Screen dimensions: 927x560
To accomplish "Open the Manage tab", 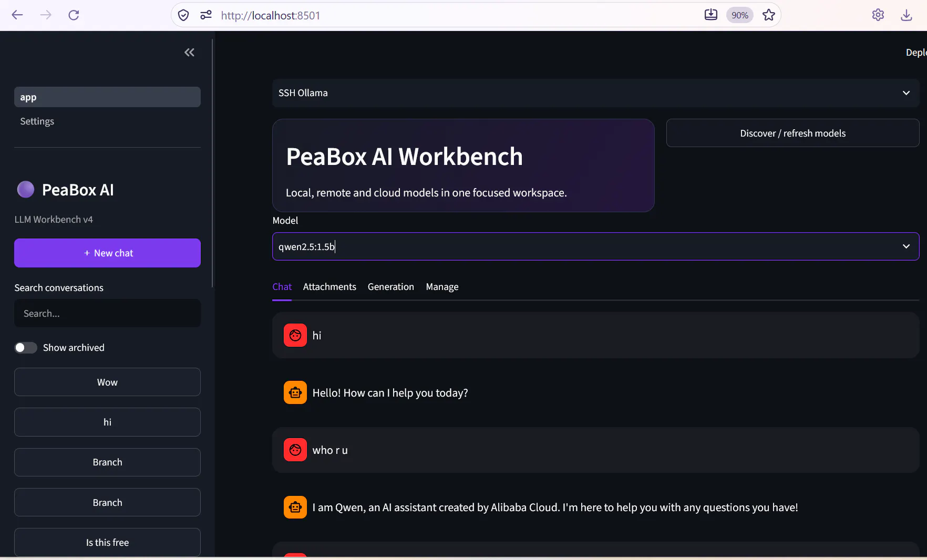I will [442, 287].
